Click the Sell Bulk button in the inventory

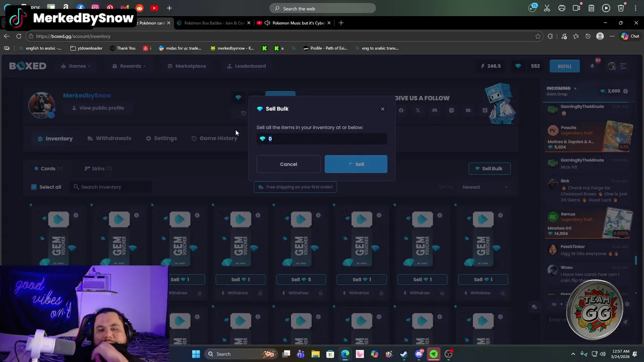click(489, 168)
